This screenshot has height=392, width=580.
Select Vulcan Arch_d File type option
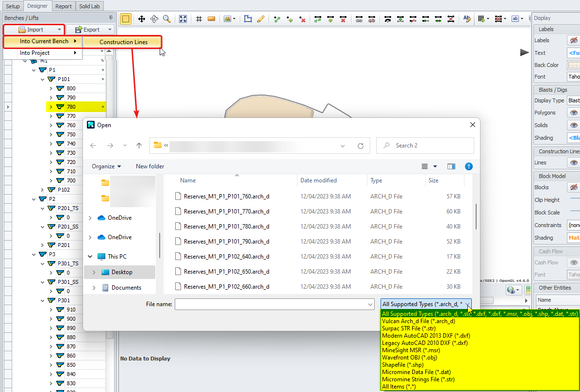click(x=418, y=321)
